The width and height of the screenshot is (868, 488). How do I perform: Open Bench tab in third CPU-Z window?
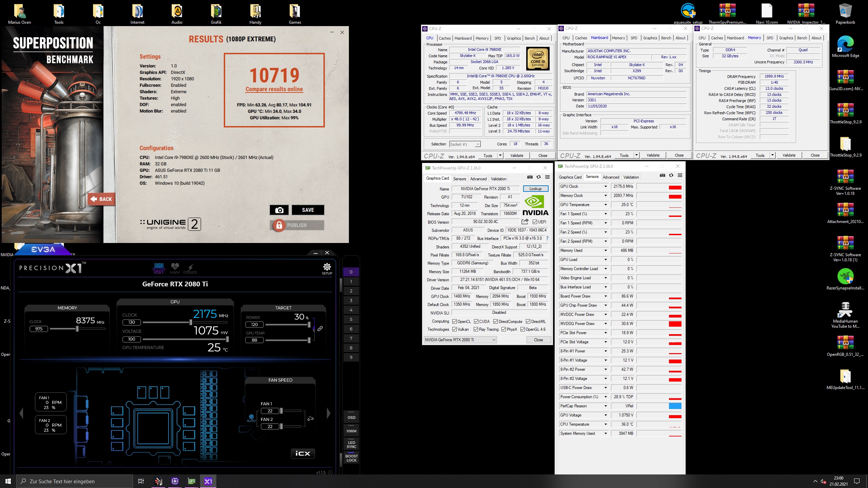[802, 38]
